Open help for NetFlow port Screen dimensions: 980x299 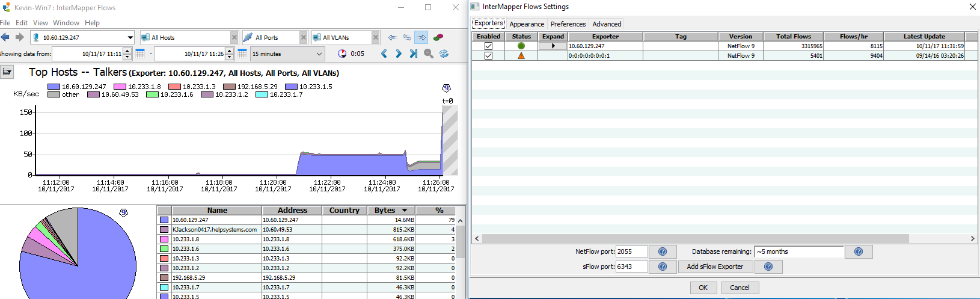[x=663, y=251]
